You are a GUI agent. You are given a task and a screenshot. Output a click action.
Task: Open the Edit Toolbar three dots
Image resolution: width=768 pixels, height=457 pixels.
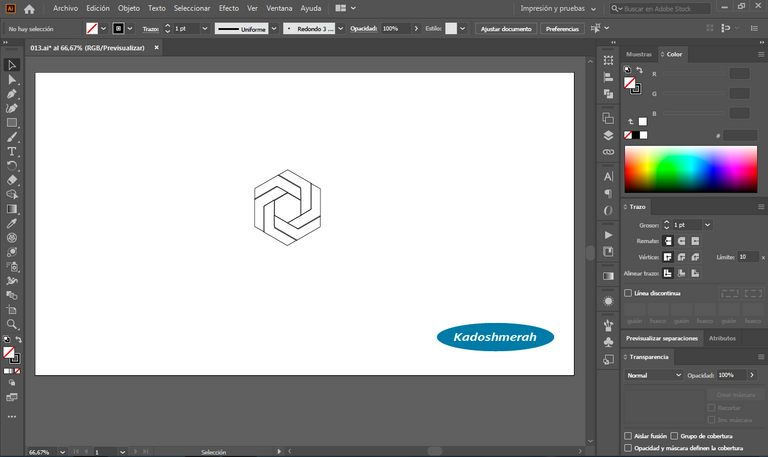coord(12,417)
